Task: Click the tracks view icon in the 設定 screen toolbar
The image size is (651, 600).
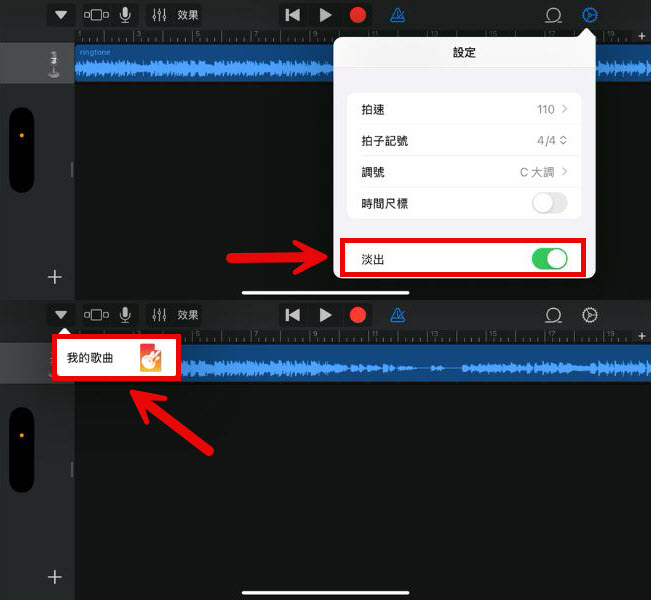Action: (x=97, y=15)
